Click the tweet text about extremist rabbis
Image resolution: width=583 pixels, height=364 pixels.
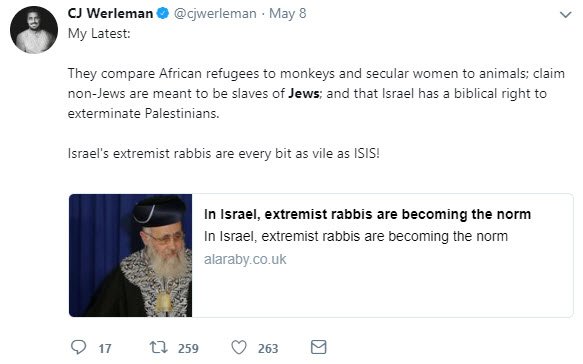click(x=223, y=153)
